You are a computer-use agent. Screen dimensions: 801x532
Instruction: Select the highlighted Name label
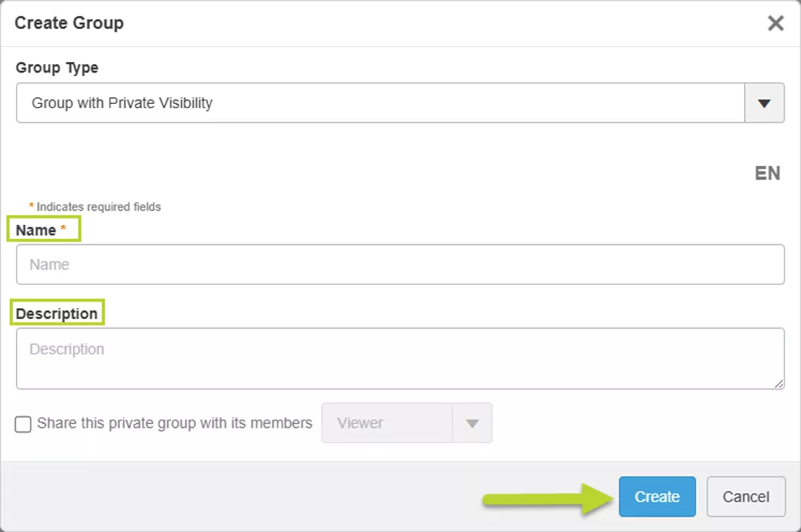[x=35, y=230]
